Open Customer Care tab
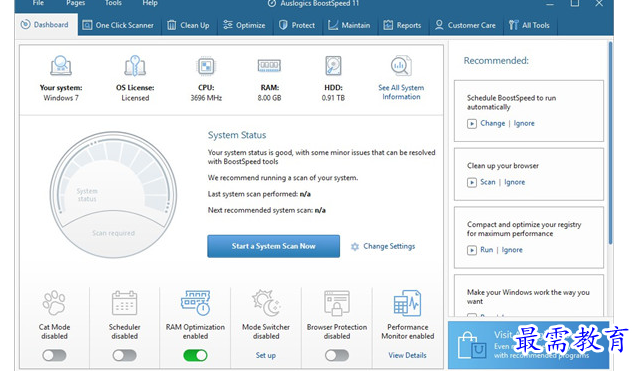This screenshot has width=637, height=371. pos(465,25)
